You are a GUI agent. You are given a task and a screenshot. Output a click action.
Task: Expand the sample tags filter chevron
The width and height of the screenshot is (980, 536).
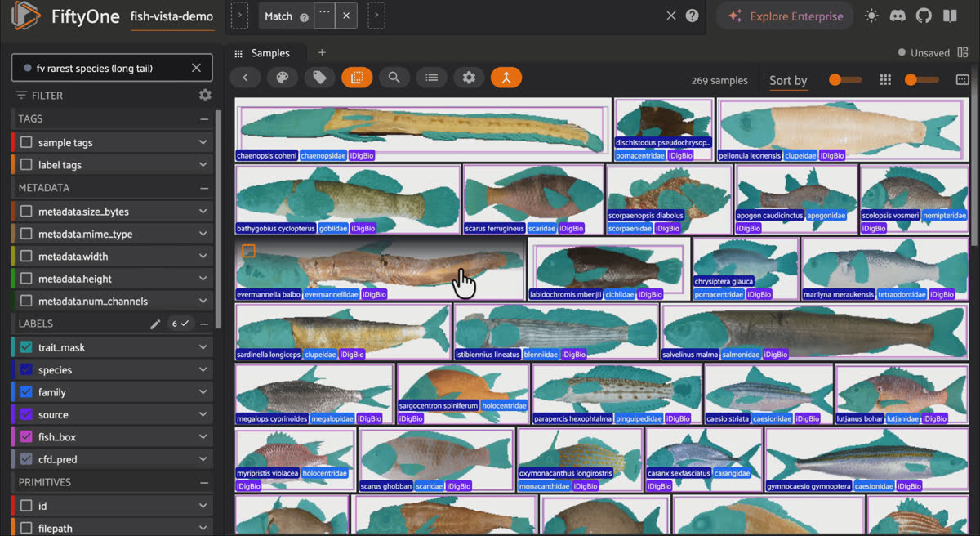coord(203,142)
